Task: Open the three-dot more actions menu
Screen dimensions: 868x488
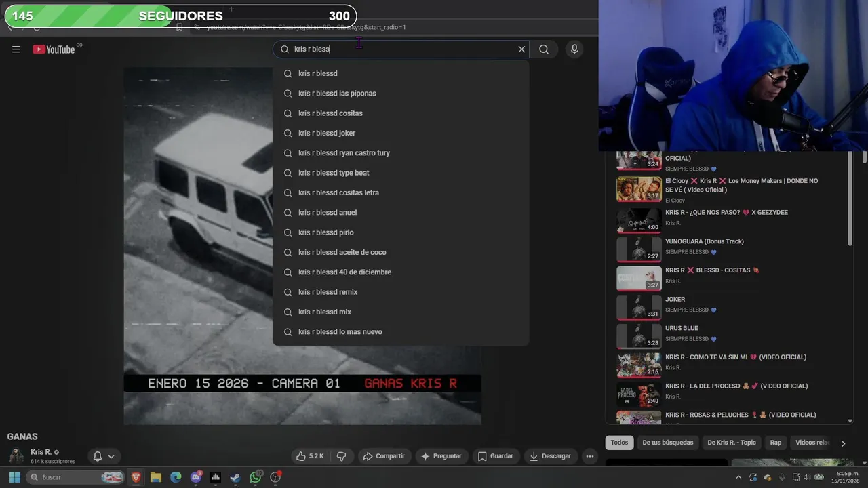Action: tap(590, 456)
